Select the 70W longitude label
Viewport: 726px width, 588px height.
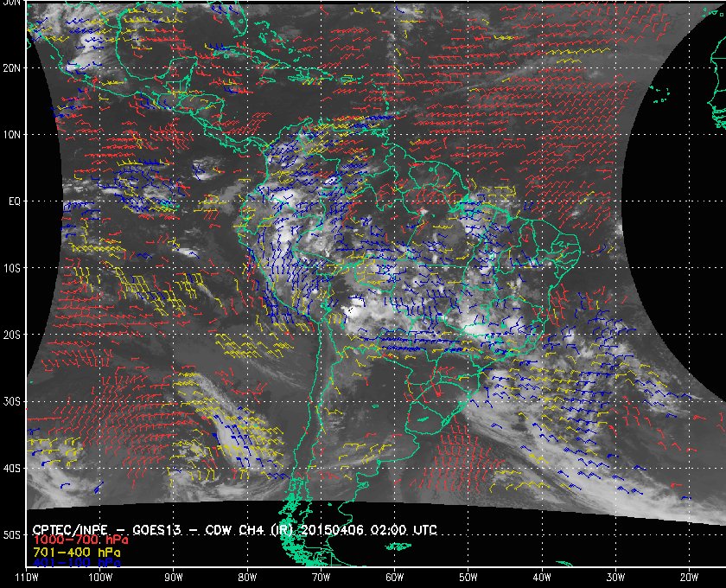pyautogui.click(x=321, y=578)
